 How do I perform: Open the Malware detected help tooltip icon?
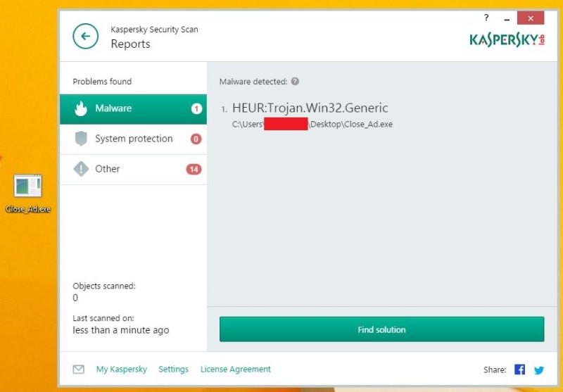point(295,81)
